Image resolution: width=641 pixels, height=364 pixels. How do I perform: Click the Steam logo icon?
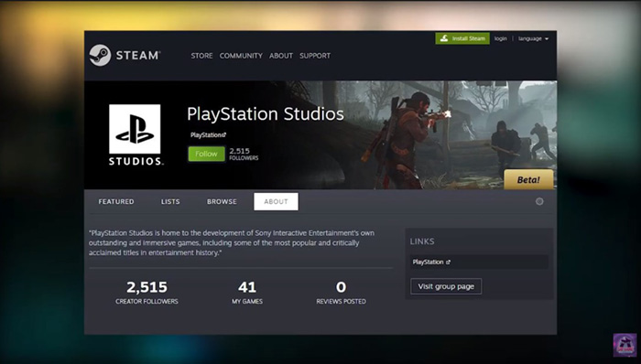pyautogui.click(x=100, y=55)
